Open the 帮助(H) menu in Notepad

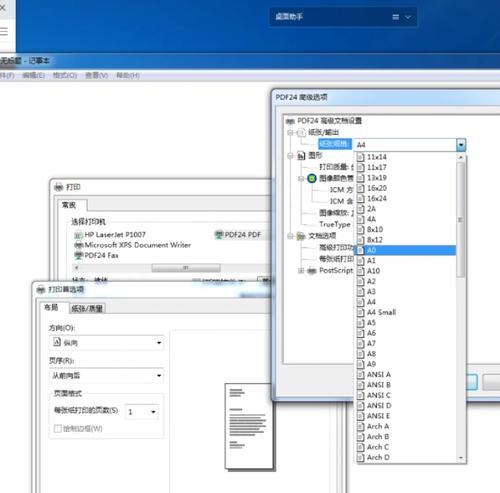coord(128,76)
